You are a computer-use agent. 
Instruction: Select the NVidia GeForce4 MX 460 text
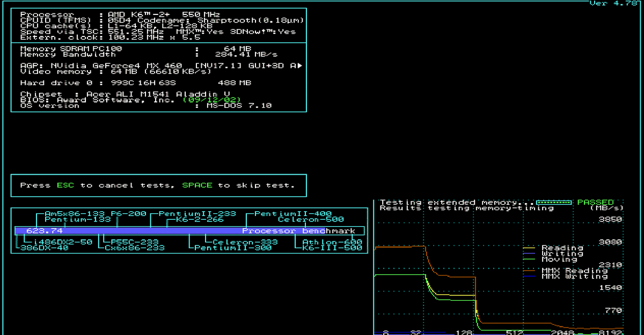(x=116, y=65)
